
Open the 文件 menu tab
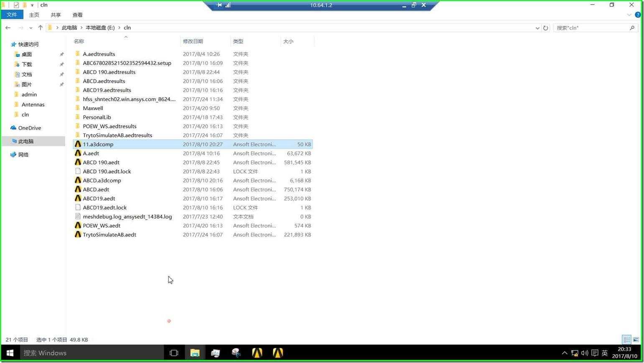[12, 15]
